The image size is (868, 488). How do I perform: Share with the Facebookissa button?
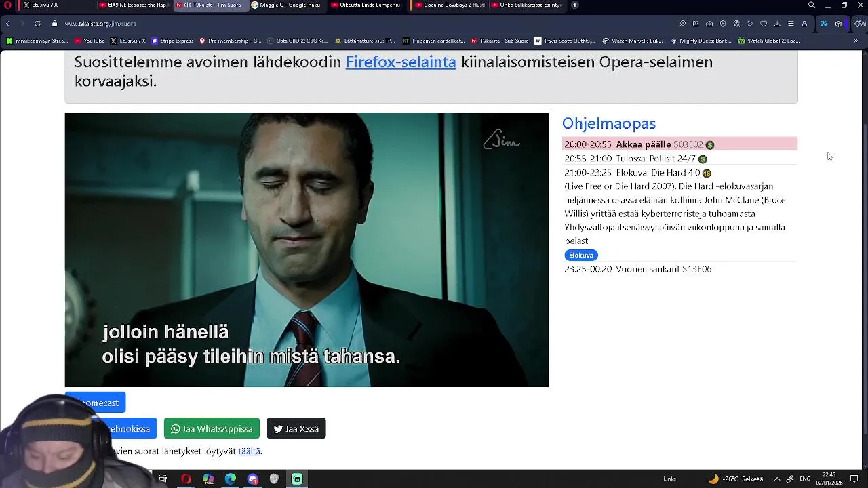click(111, 428)
